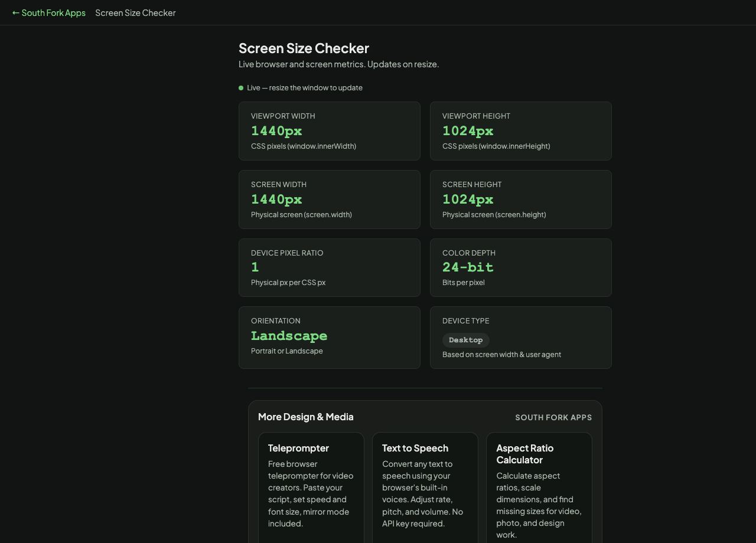756x543 pixels.
Task: Open the Text to Speech app card
Action: pyautogui.click(x=425, y=488)
